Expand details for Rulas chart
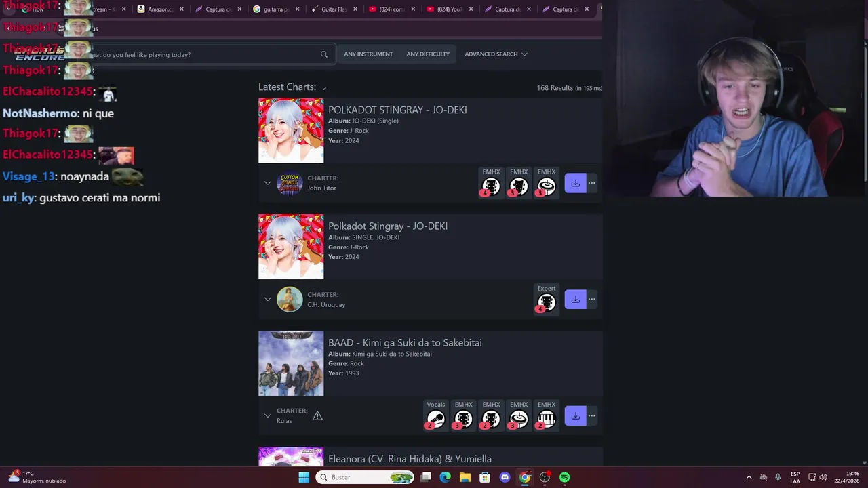The height and width of the screenshot is (488, 868). click(267, 415)
